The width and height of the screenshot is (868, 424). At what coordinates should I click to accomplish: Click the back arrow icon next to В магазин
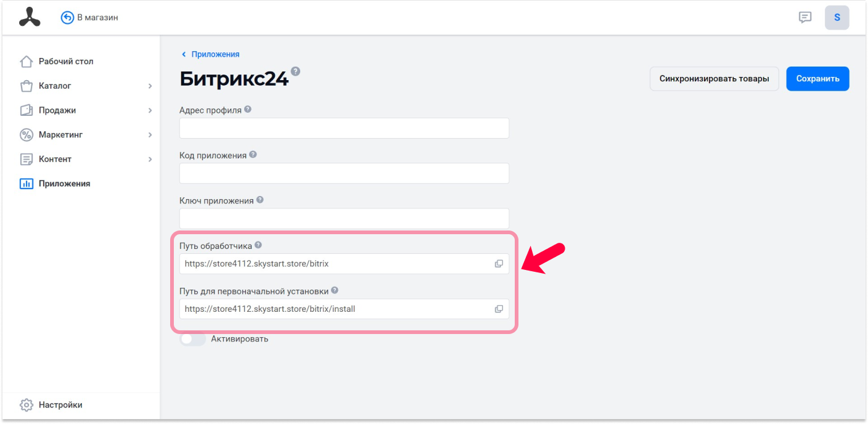[x=67, y=18]
